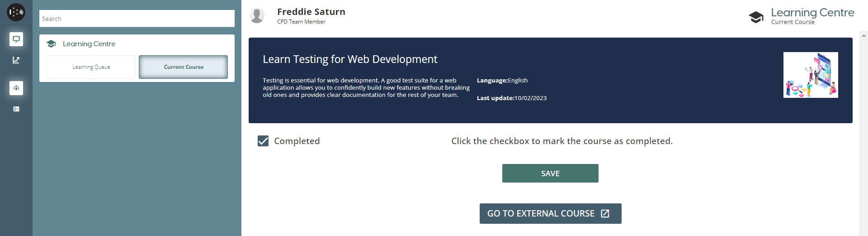Switch to the Learning Queue tab

(91, 67)
